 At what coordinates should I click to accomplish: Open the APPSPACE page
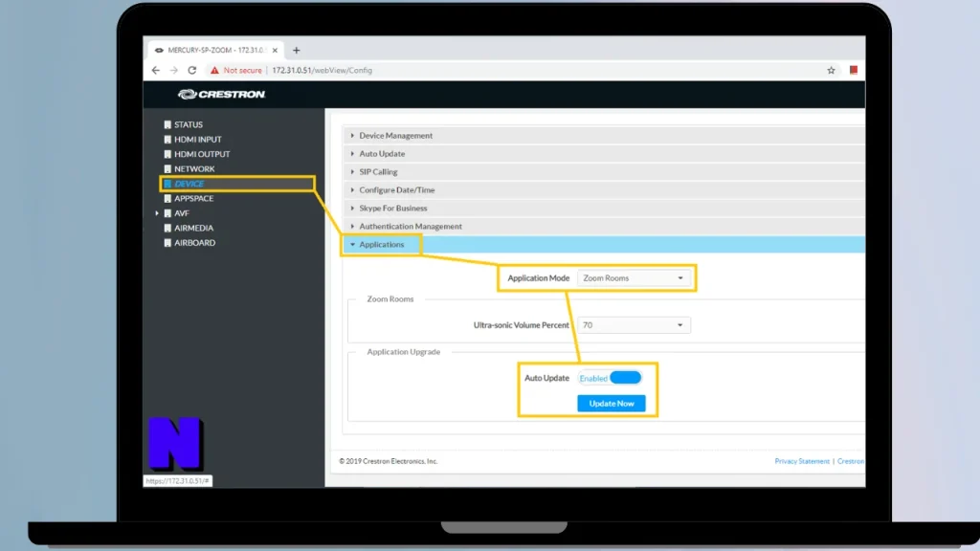click(x=193, y=198)
